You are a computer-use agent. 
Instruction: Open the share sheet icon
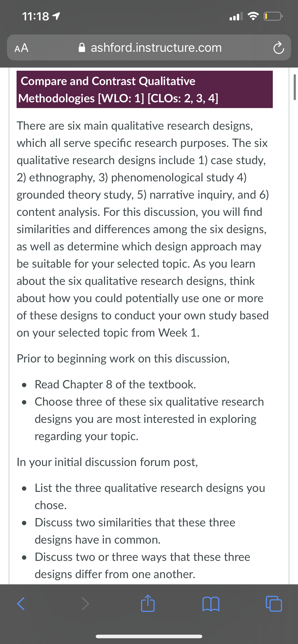(148, 603)
